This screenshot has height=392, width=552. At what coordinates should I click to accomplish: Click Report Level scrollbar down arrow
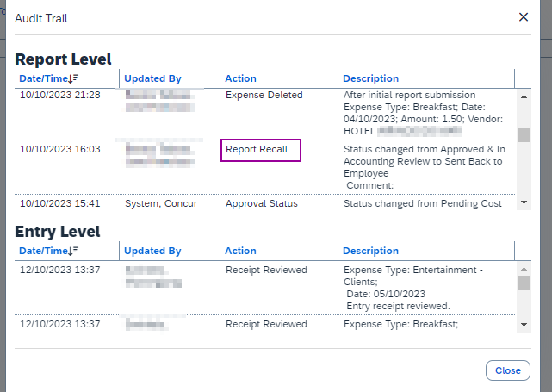(524, 202)
